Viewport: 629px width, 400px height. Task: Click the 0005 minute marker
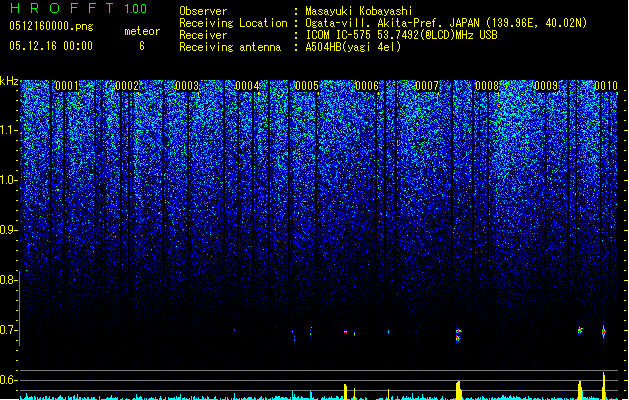click(x=307, y=86)
